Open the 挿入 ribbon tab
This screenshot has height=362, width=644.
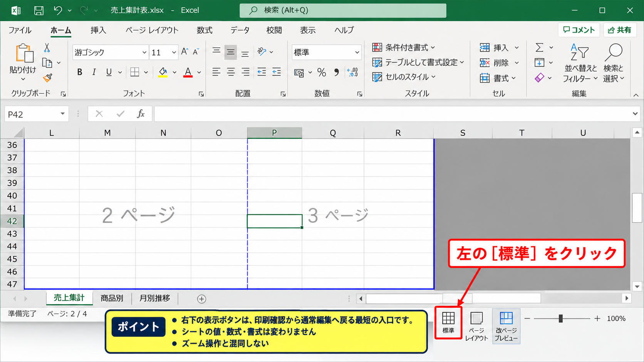(x=98, y=30)
